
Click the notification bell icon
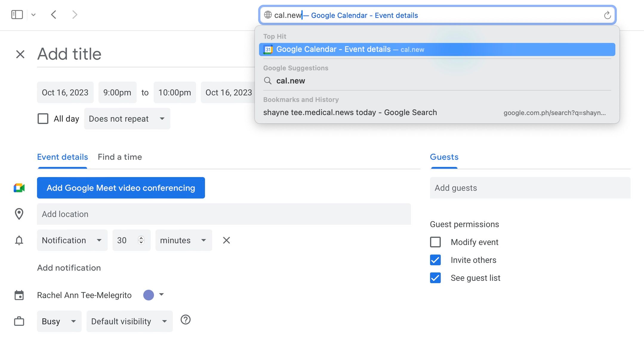[x=19, y=240]
